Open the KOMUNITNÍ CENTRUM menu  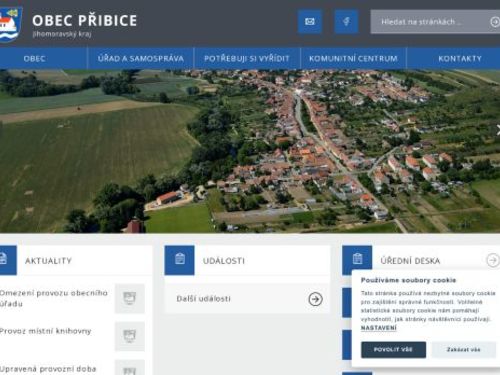pos(353,59)
